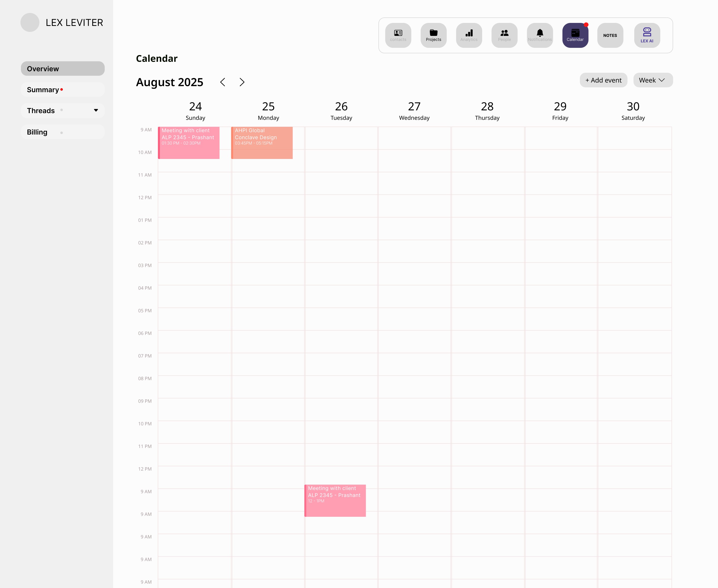This screenshot has height=588, width=718.
Task: Open AHPI Global Conclave Design event
Action: (x=262, y=143)
